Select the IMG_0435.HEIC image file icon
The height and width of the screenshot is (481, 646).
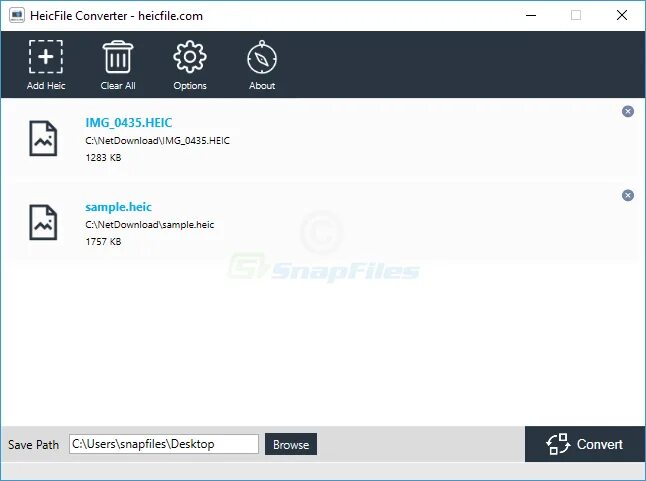[x=43, y=138]
